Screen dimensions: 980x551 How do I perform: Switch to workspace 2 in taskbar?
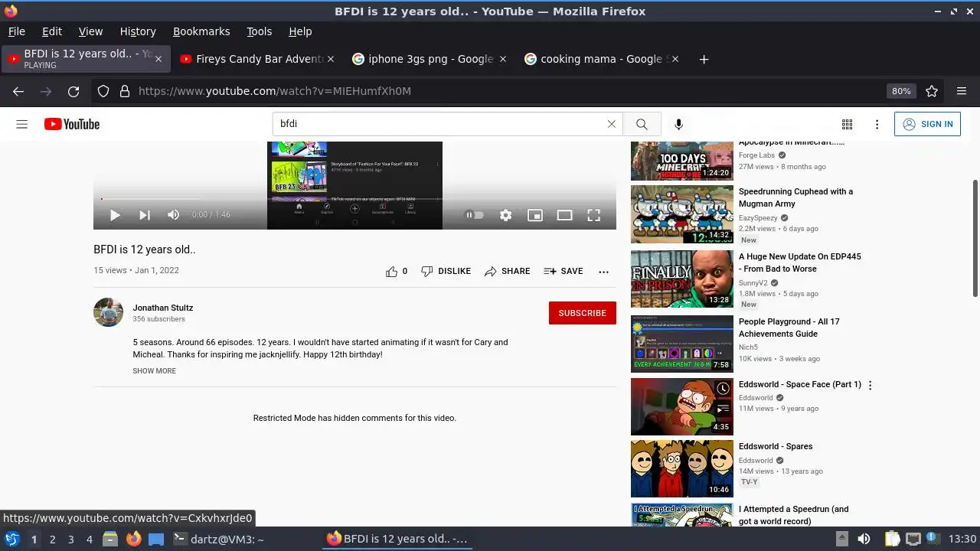tap(52, 540)
